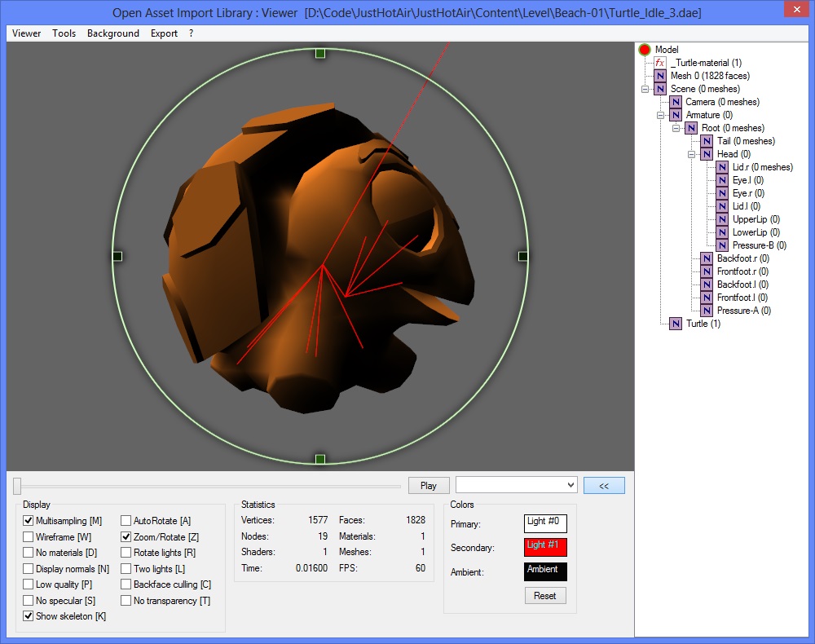
Task: Disable the Show skeleton [K] checkbox
Action: 29,616
